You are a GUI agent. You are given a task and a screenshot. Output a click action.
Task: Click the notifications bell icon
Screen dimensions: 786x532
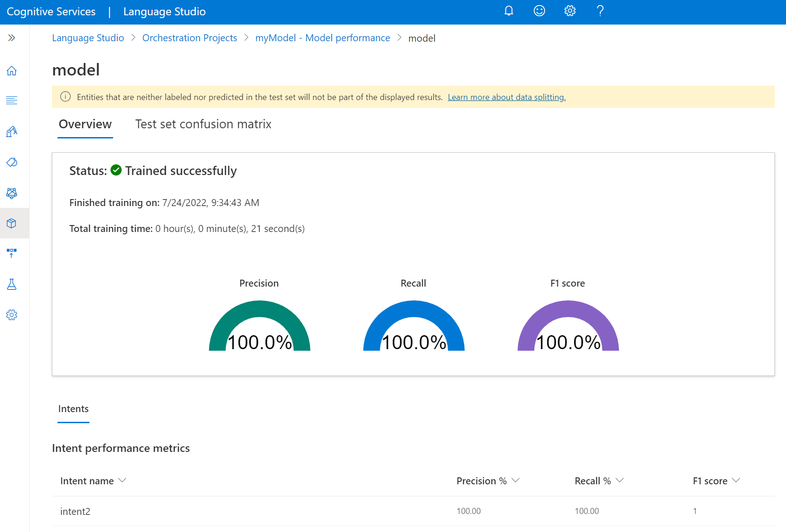508,11
